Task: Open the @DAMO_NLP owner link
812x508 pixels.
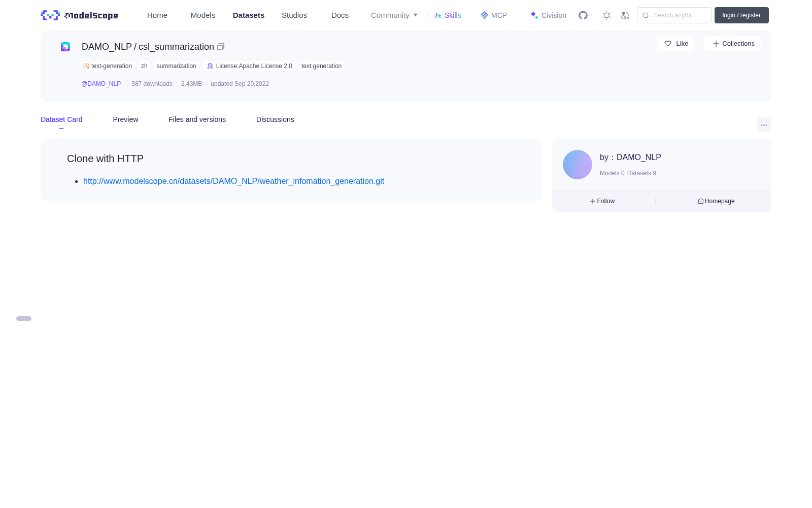Action: tap(101, 84)
